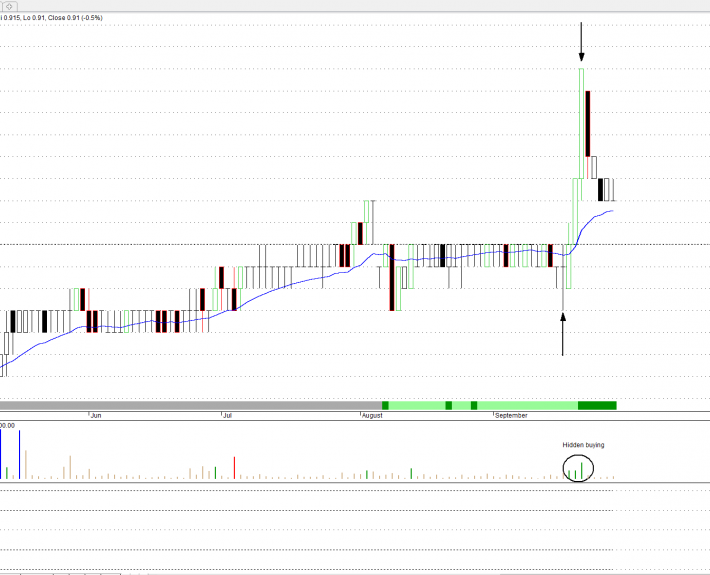Click the red volume bar in July
The width and height of the screenshot is (710, 575).
tap(234, 468)
